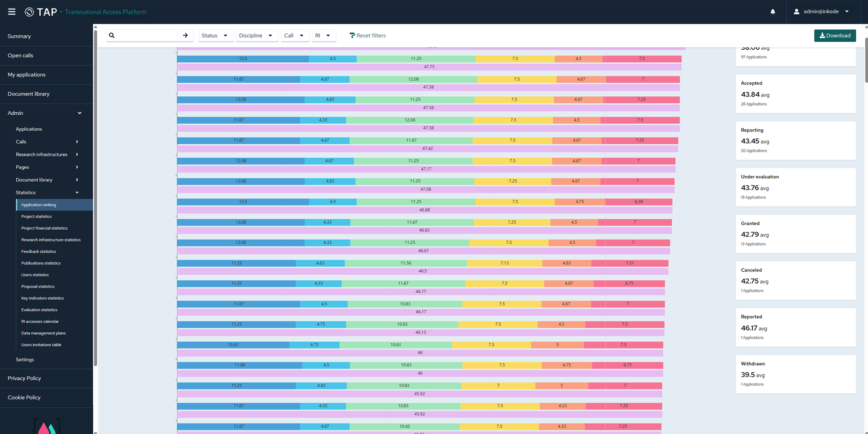
Task: Click the Reset filters icon
Action: [x=352, y=35]
